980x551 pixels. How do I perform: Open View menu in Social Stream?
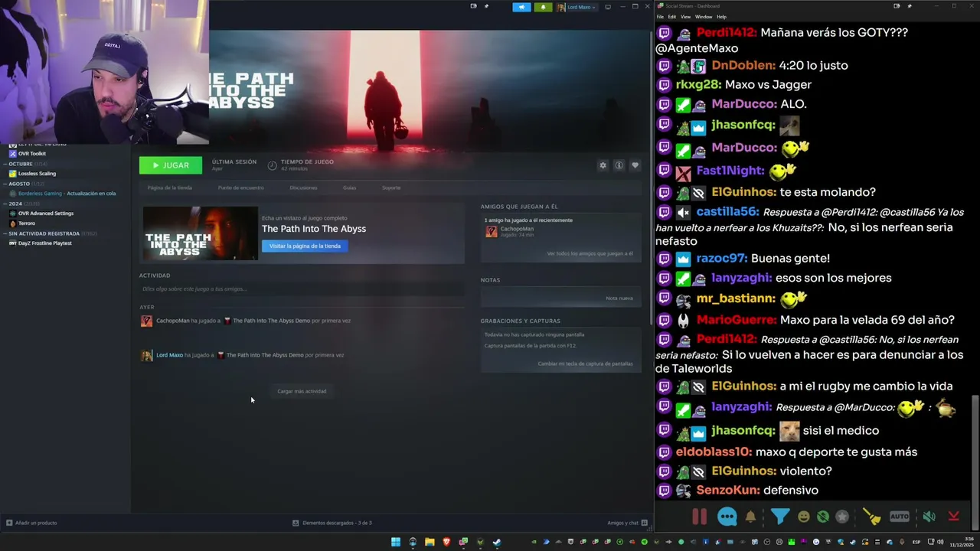coord(685,17)
